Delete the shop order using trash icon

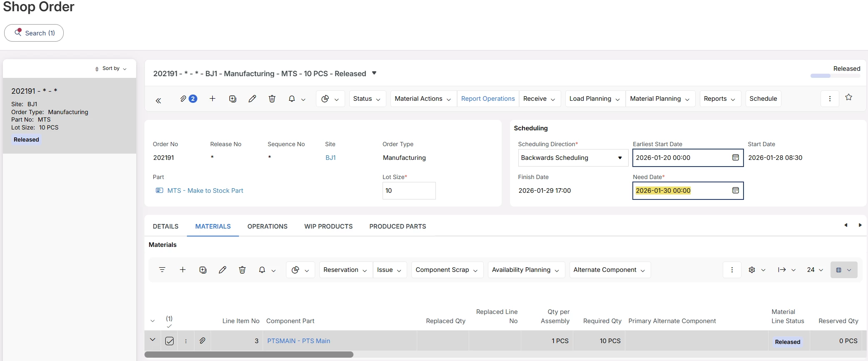point(272,99)
